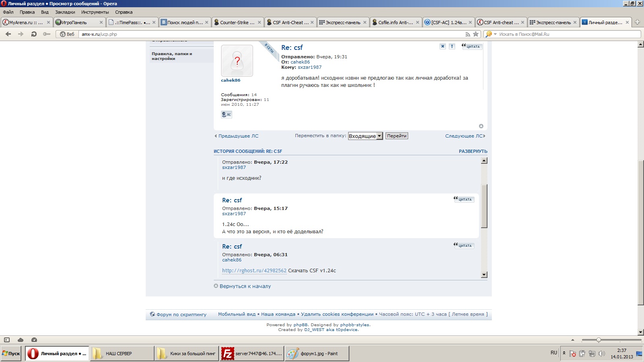The height and width of the screenshot is (362, 644).
Task: Expand message history with РАЗВЕРНУТЬ
Action: 473,151
